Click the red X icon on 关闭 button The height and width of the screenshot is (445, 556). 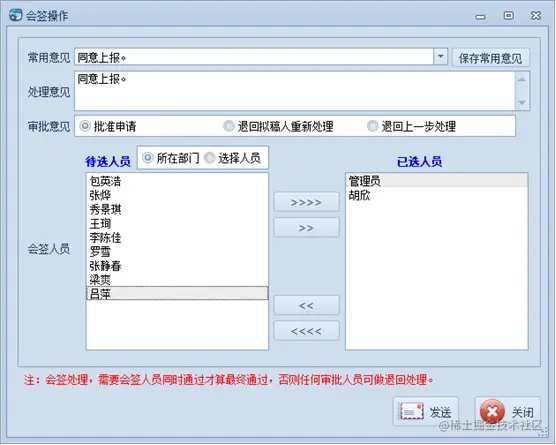point(492,412)
